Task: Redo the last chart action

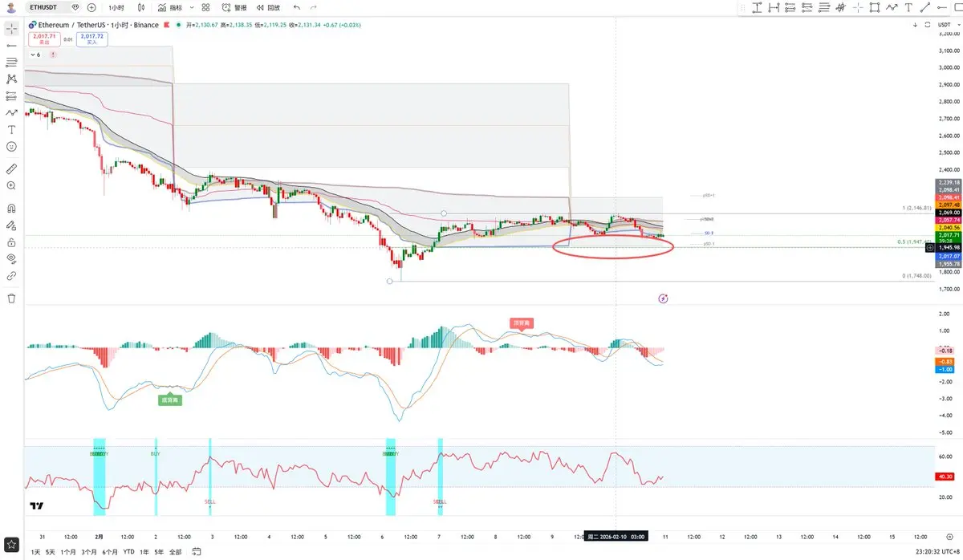Action: pos(314,7)
